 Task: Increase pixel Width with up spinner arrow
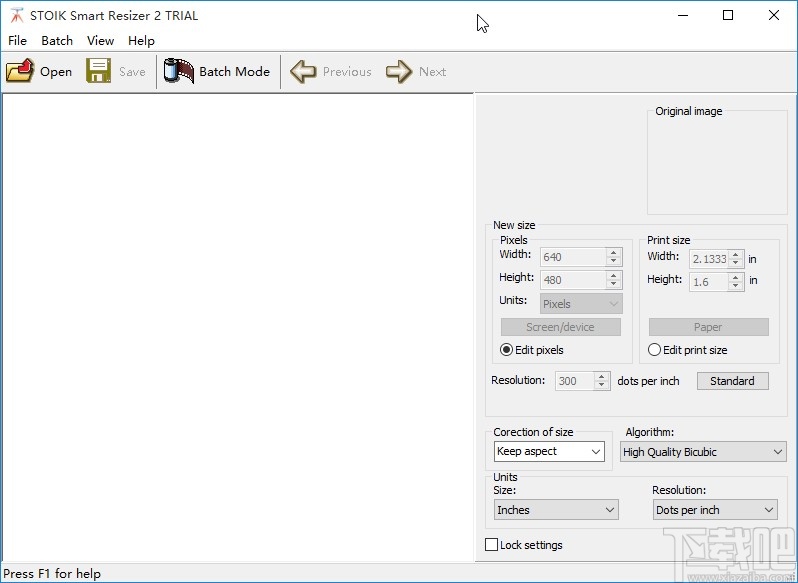[x=614, y=253]
